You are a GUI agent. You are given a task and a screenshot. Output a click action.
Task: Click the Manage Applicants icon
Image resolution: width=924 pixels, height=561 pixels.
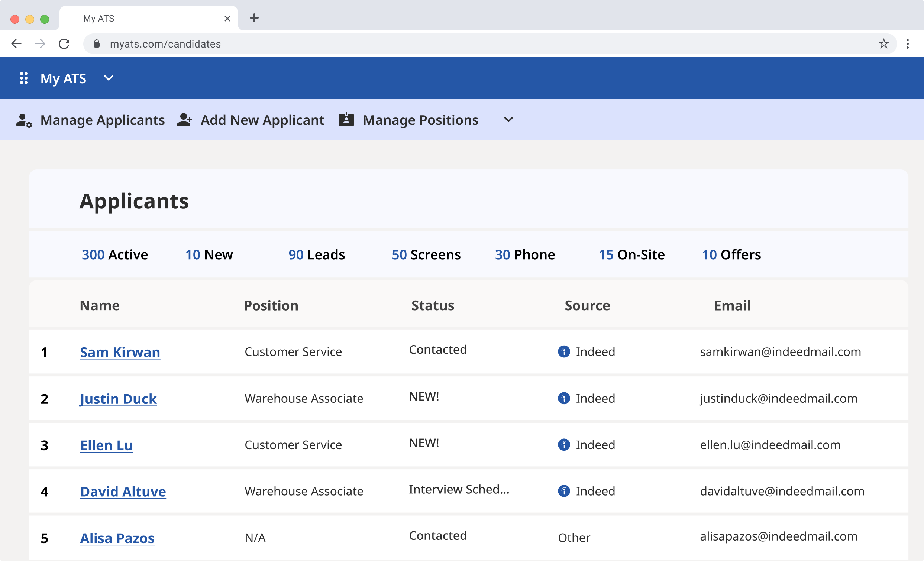point(23,120)
